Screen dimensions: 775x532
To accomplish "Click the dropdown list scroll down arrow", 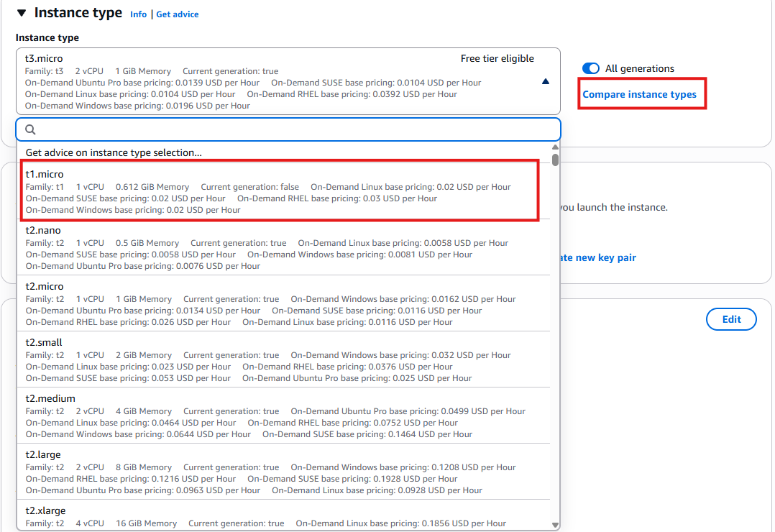I will pos(555,525).
